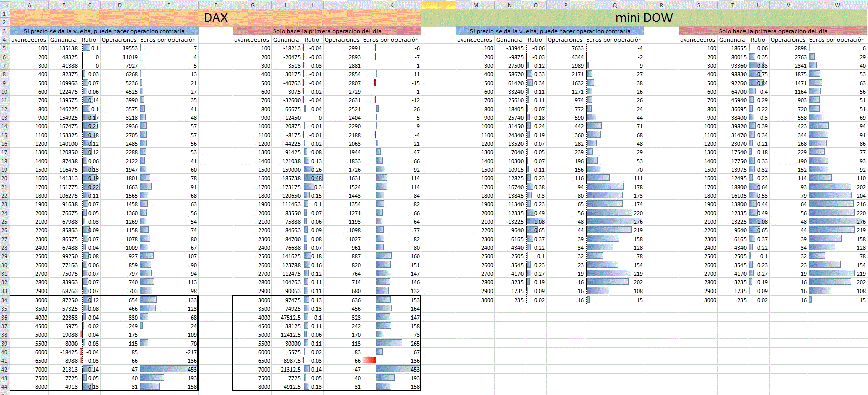Click "Ratio" header in column C
Screen dimensions: 868x395
click(89, 40)
